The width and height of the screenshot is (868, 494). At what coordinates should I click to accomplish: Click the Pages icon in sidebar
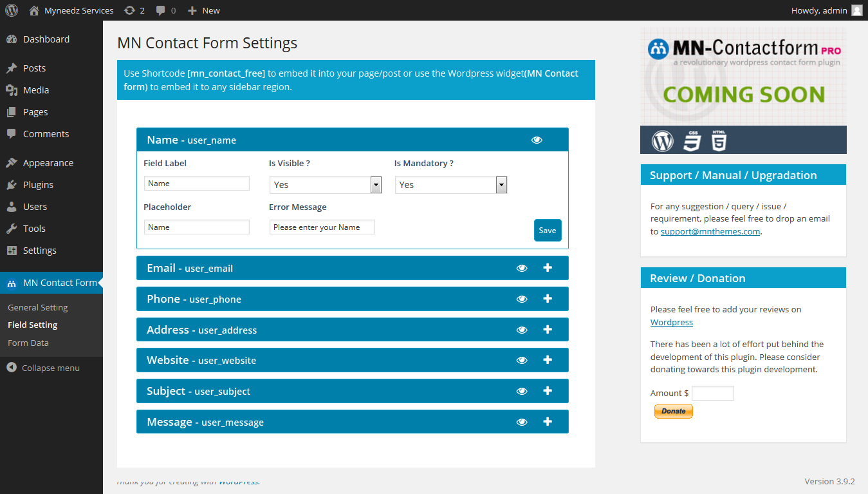tap(12, 112)
